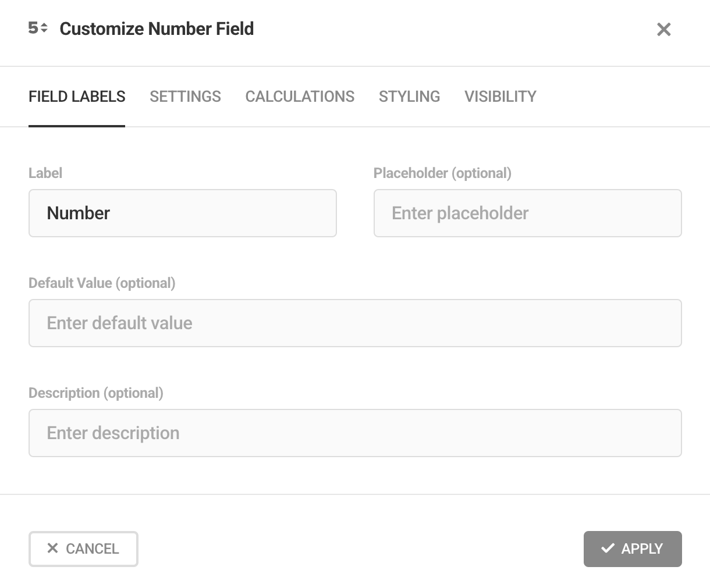Click the checkmark icon inside the Apply button
Viewport: 710px width, 588px height.
(x=608, y=548)
